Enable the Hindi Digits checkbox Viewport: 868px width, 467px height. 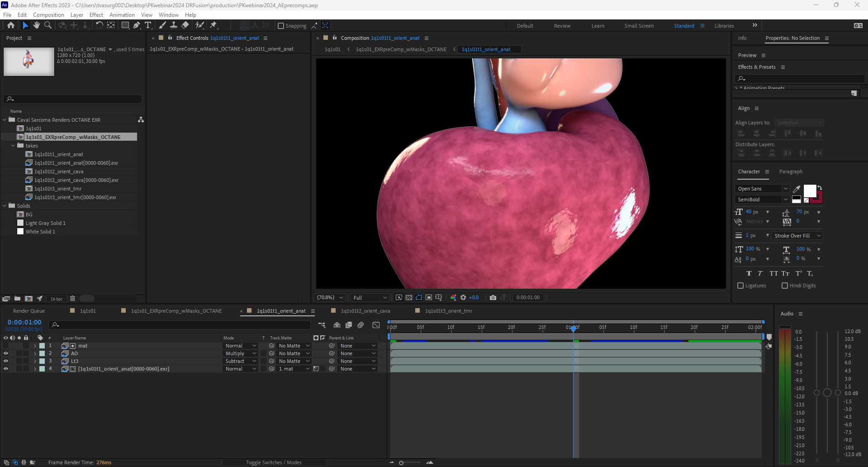785,286
